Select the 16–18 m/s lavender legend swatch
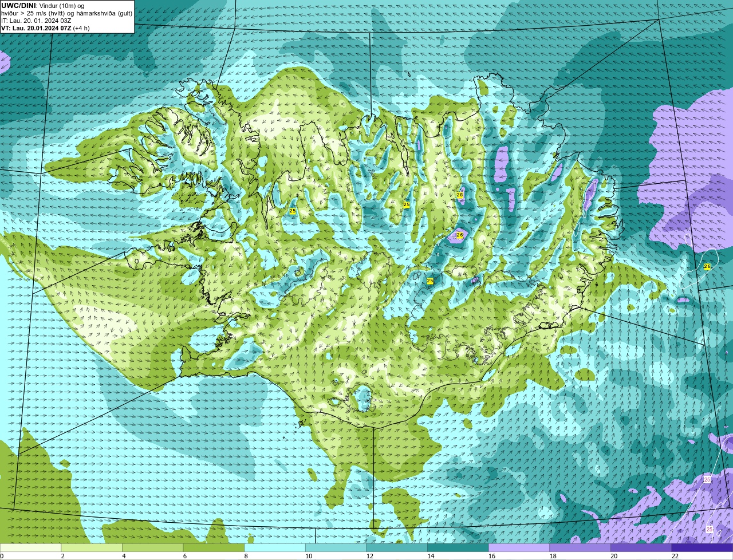 pos(519,547)
